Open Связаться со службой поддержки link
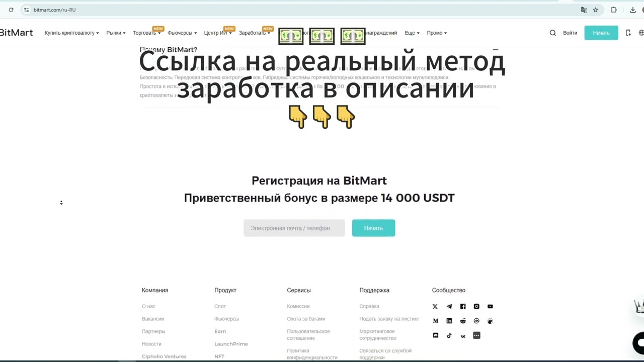This screenshot has width=644, height=362. pyautogui.click(x=385, y=354)
